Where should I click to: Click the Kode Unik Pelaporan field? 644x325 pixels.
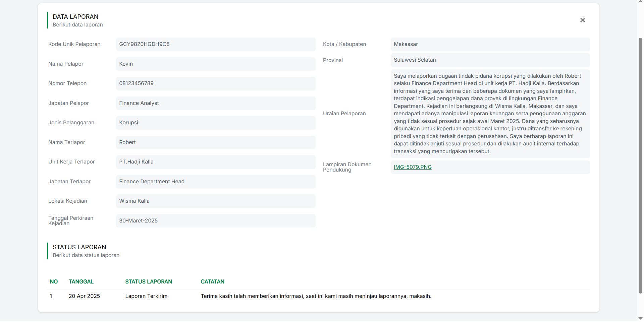[215, 44]
